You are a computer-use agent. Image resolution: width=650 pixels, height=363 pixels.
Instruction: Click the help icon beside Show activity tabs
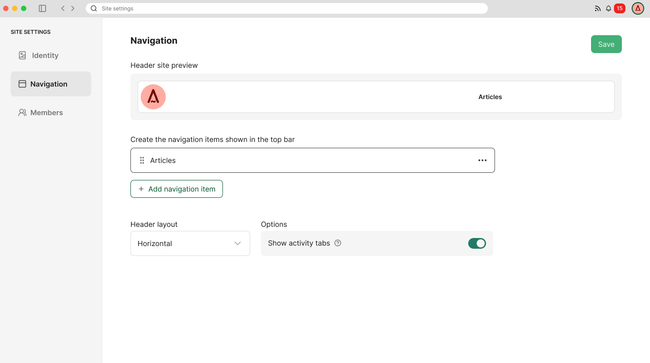(338, 243)
